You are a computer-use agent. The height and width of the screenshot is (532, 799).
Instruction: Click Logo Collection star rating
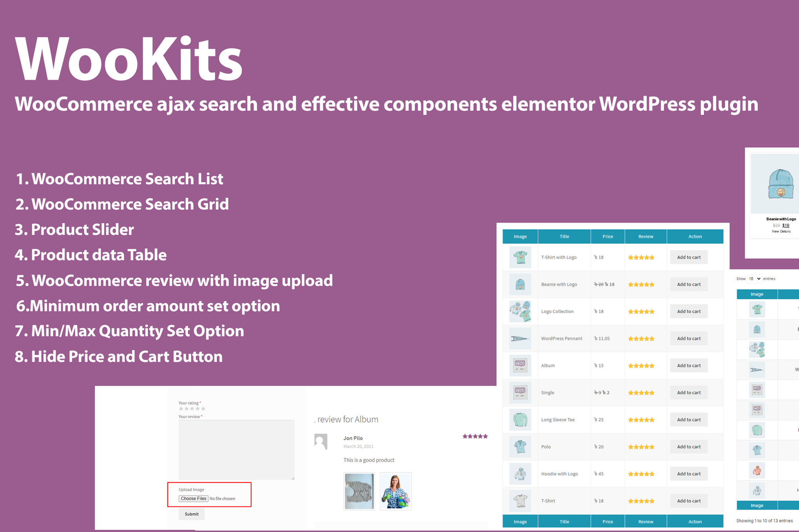coord(641,312)
